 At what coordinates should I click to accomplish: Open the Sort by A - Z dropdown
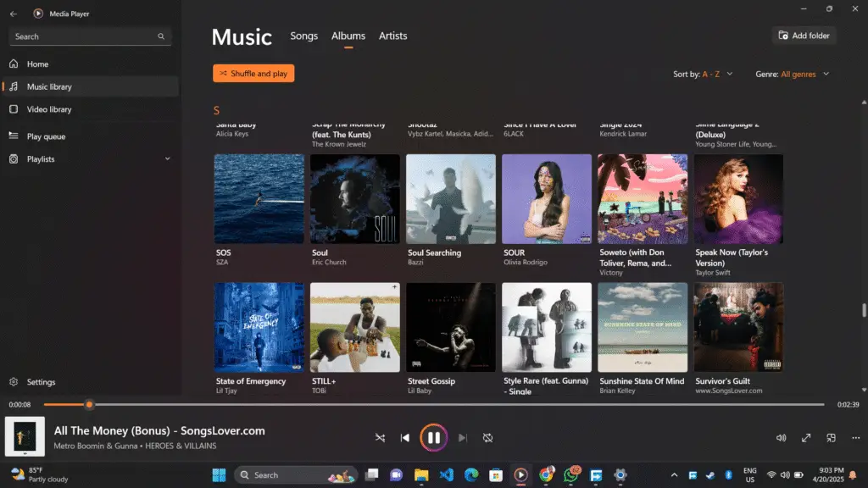pos(703,75)
